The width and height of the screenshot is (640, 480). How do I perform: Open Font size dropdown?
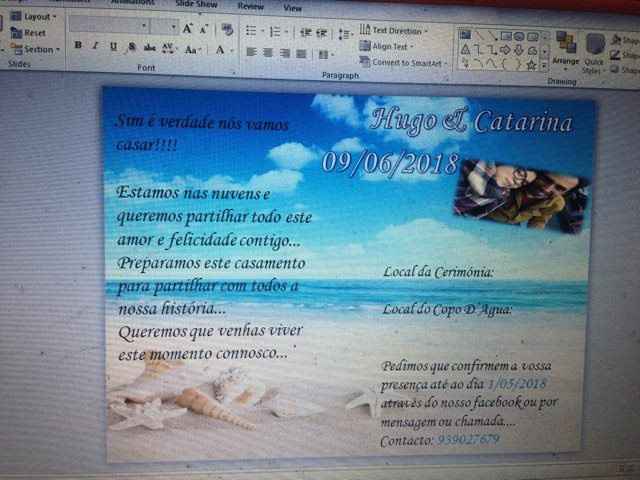pyautogui.click(x=173, y=27)
